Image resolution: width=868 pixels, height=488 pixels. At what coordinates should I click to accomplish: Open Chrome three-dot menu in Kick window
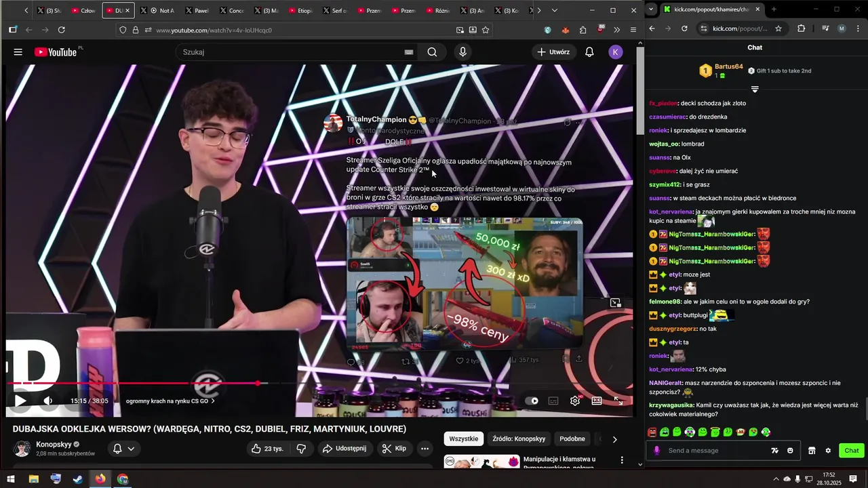point(857,28)
